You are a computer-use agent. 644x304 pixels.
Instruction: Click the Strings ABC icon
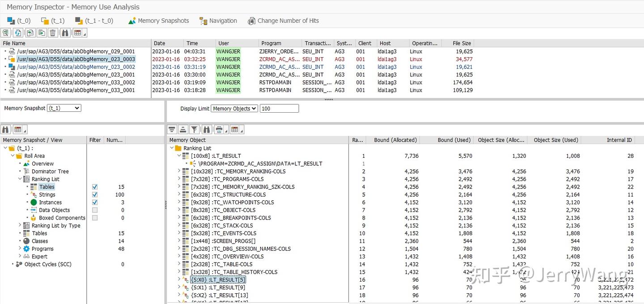coord(34,194)
